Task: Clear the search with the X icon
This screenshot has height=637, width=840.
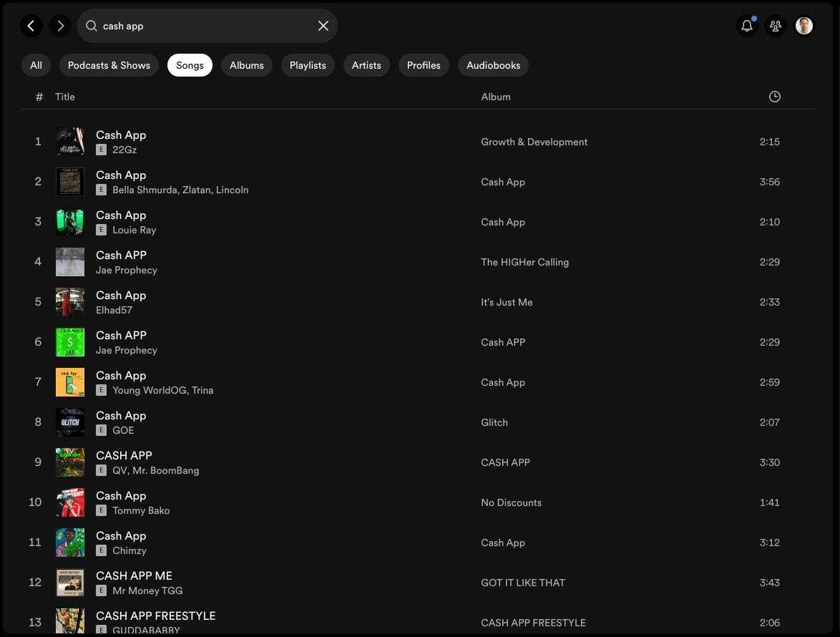Action: pyautogui.click(x=323, y=26)
